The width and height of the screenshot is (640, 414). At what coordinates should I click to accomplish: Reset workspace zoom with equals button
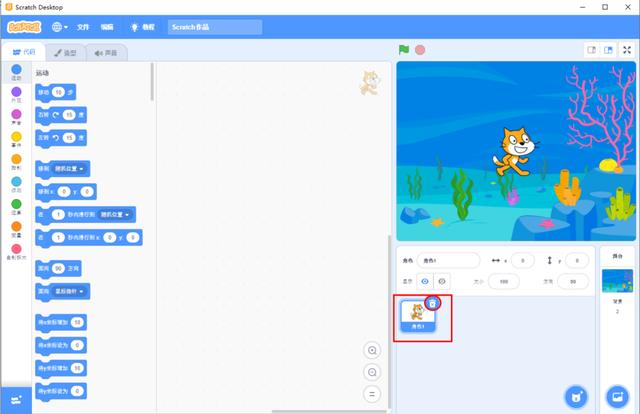click(x=373, y=394)
